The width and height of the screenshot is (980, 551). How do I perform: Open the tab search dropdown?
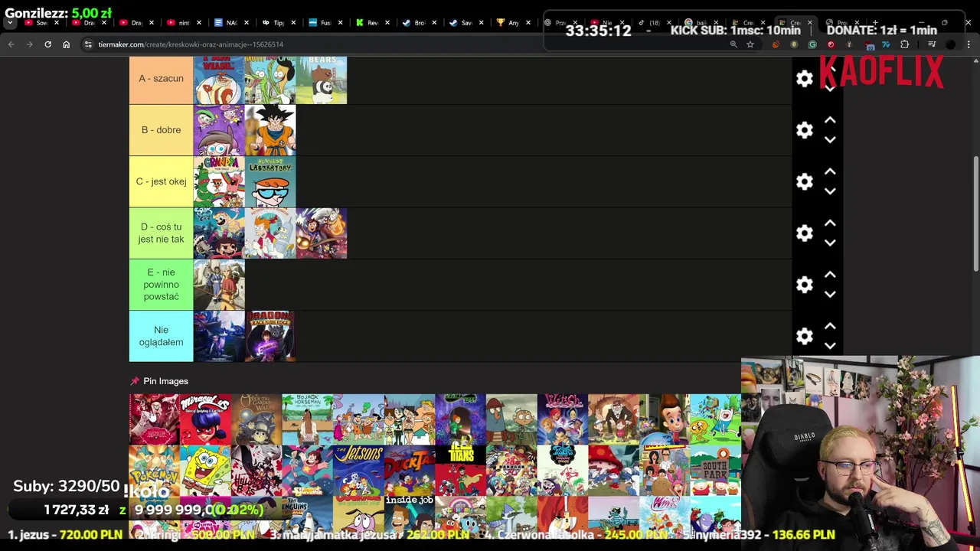coord(10,23)
